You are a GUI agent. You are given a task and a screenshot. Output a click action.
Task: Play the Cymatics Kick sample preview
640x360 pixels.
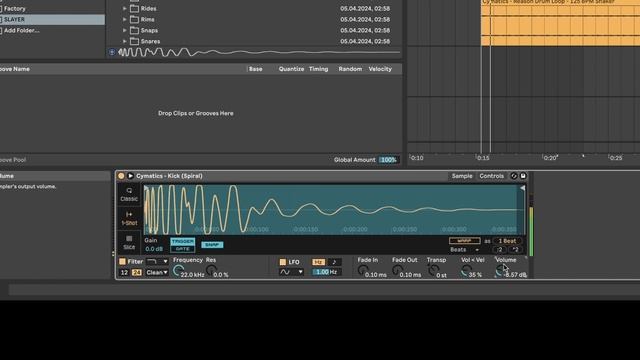130,176
